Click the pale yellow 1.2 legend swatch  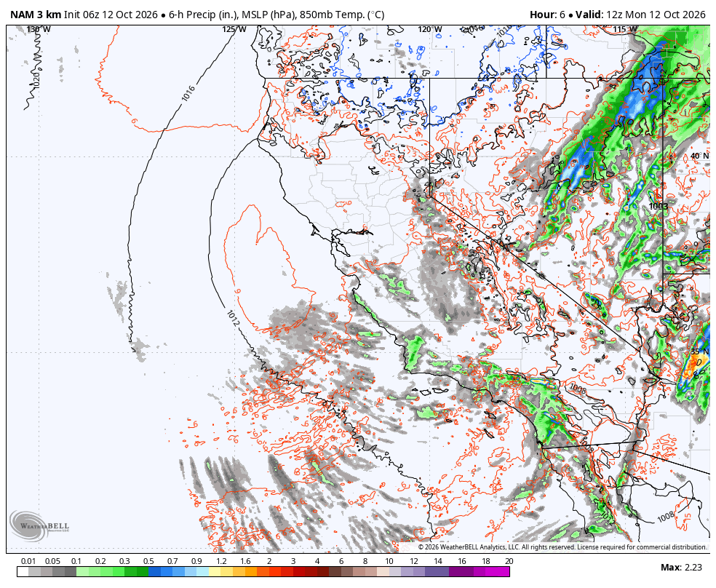[x=215, y=571]
